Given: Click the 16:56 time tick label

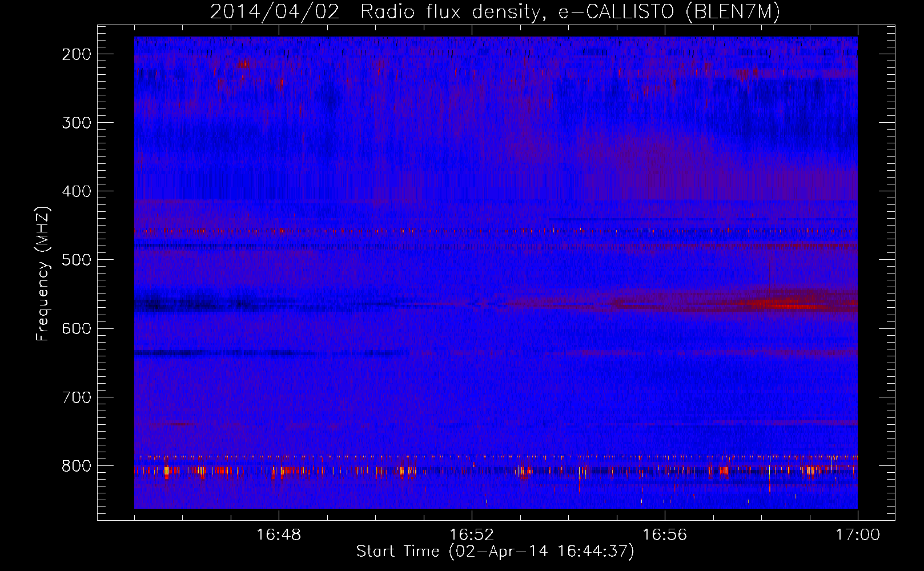Looking at the screenshot, I should (x=665, y=535).
